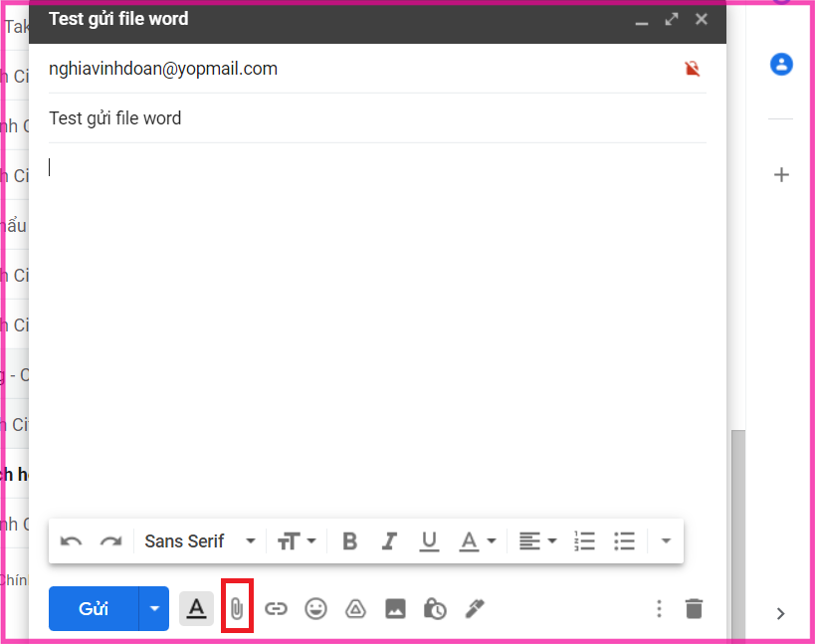815x644 pixels.
Task: Expand more formatting options arrow
Action: pyautogui.click(x=666, y=541)
